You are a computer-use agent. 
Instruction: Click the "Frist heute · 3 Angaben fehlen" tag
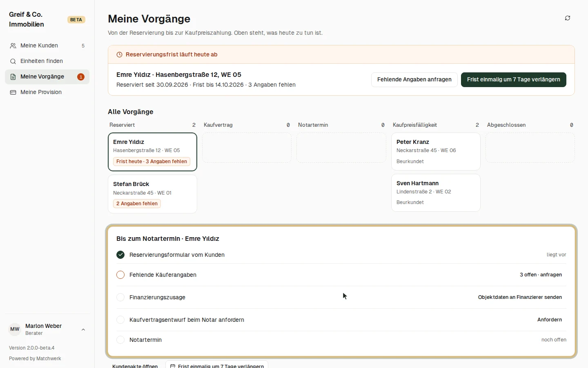[151, 162]
